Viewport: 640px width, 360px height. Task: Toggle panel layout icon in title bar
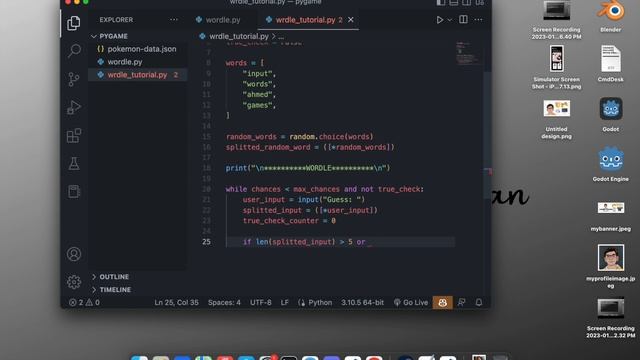point(453,2)
